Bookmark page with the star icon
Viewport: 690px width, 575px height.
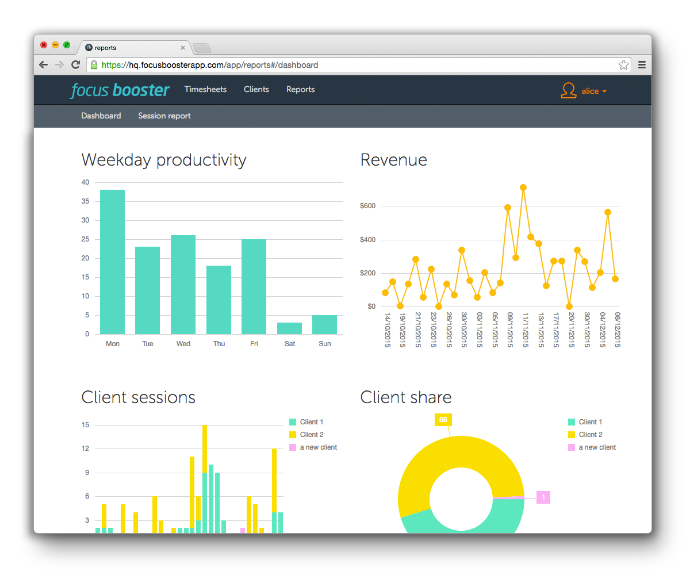pyautogui.click(x=624, y=65)
